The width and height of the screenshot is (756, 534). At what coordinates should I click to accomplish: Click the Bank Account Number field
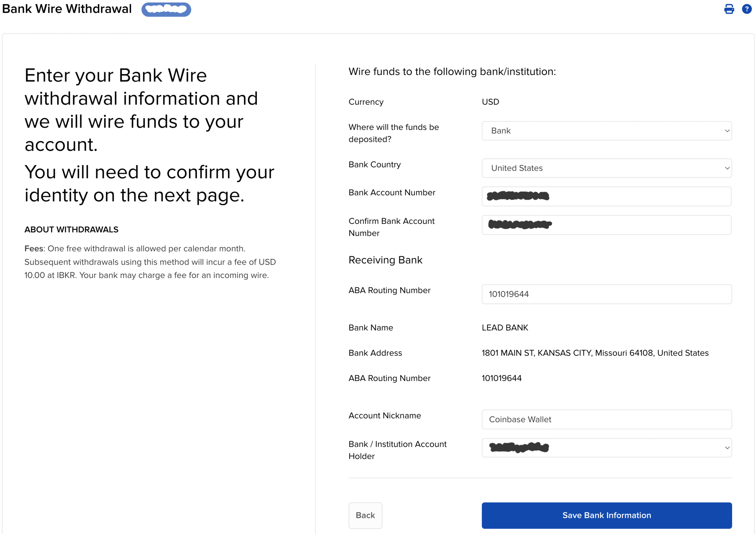(606, 196)
